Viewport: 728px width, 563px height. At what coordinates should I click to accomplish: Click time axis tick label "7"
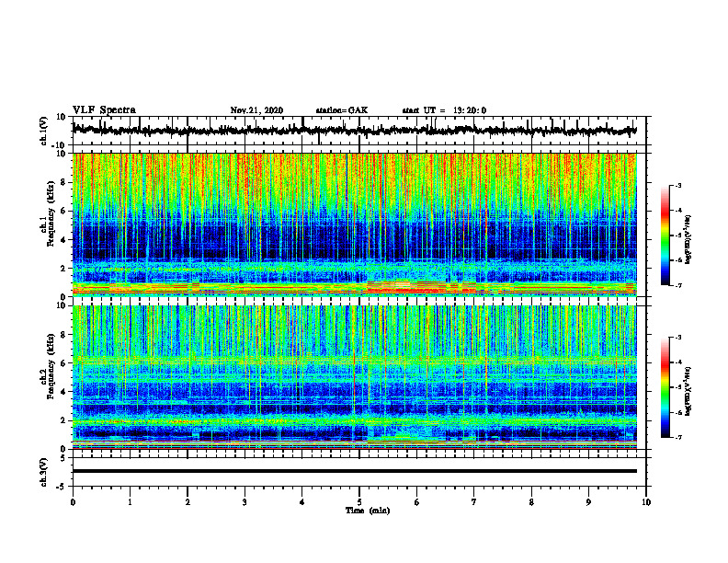click(x=474, y=502)
